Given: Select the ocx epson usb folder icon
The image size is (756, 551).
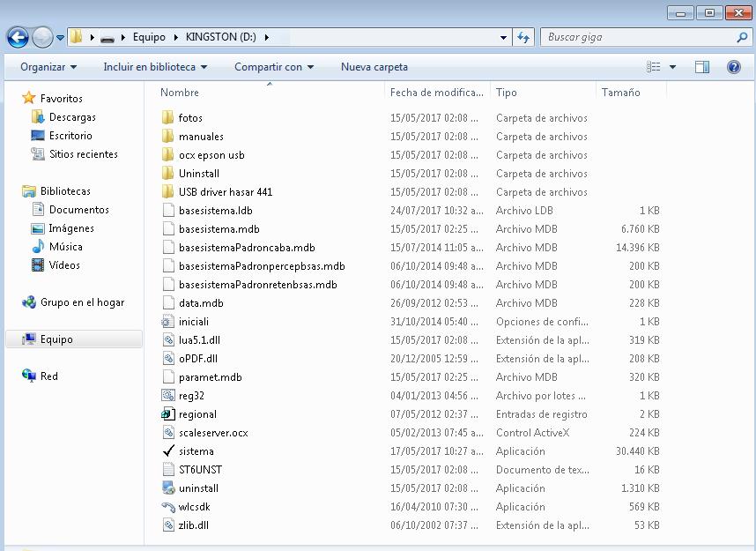Looking at the screenshot, I should coord(167,155).
